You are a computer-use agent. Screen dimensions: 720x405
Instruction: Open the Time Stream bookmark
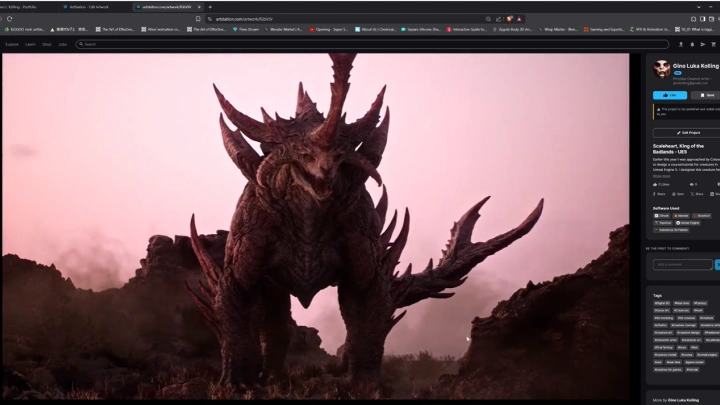tap(246, 29)
